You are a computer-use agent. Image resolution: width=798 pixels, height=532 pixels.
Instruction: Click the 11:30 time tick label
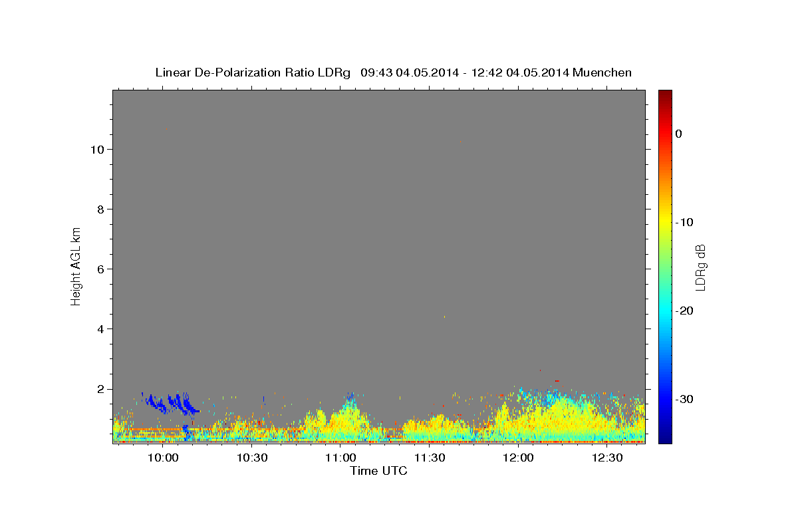(x=429, y=458)
